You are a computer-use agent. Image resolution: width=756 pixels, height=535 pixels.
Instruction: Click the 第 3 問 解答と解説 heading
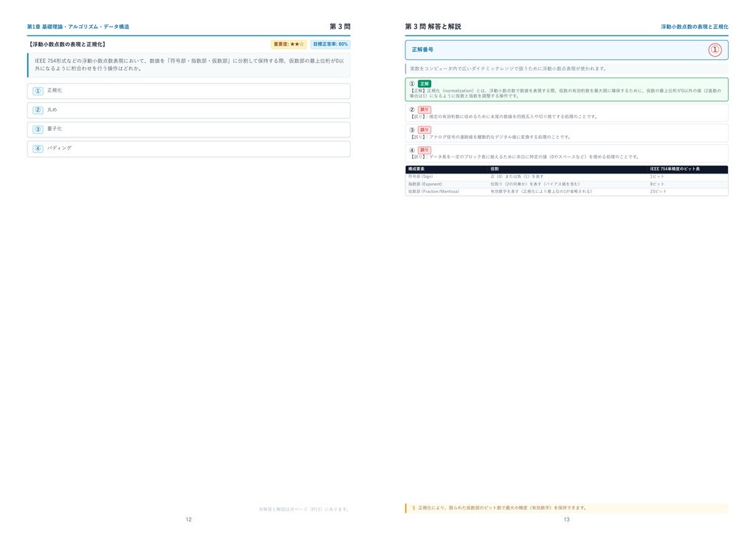click(x=433, y=27)
